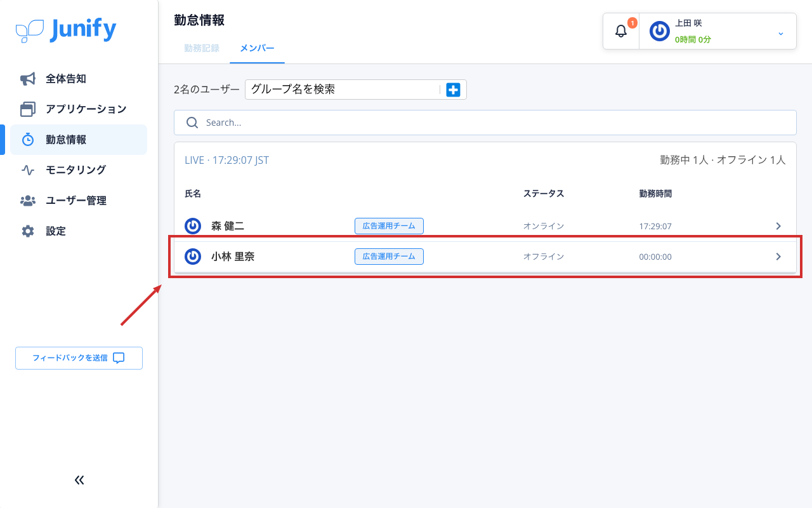This screenshot has height=508, width=812.
Task: Click 広告運用チーム tag in 森 健二 row
Action: tap(389, 226)
